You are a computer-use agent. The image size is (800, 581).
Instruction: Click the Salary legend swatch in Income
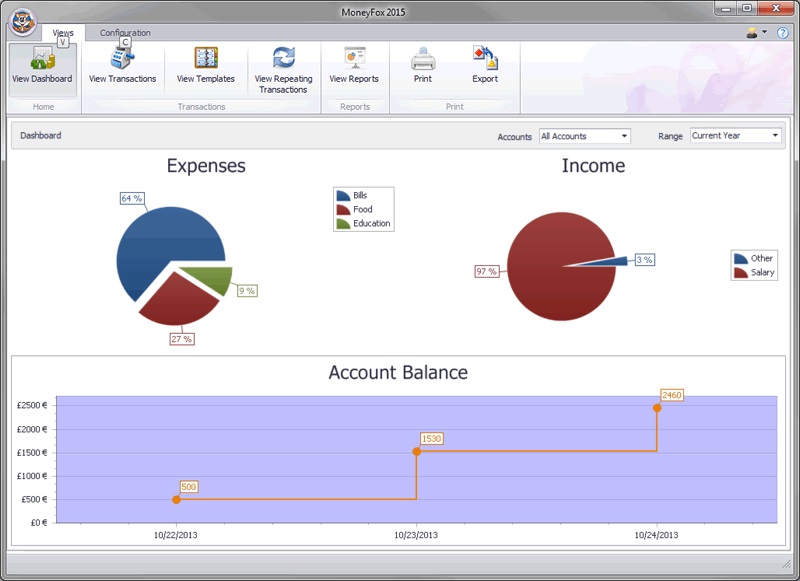click(740, 272)
